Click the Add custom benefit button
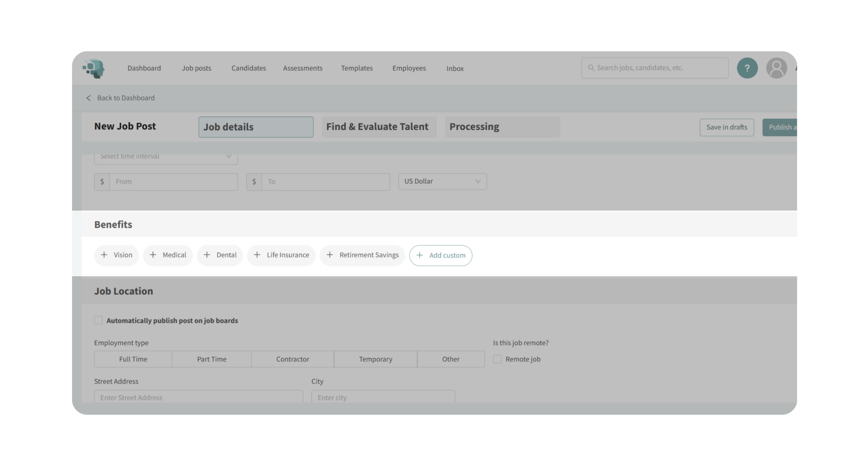 coord(440,256)
